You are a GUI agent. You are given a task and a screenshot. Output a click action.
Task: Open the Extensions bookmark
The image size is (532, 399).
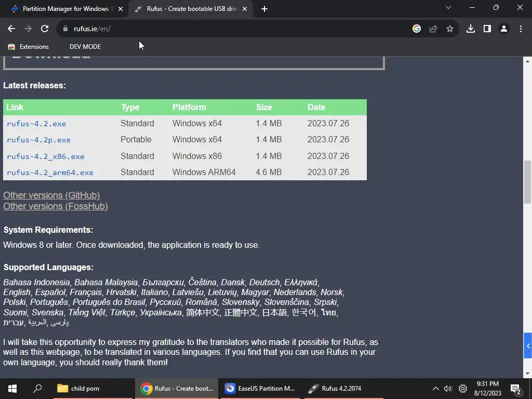29,47
